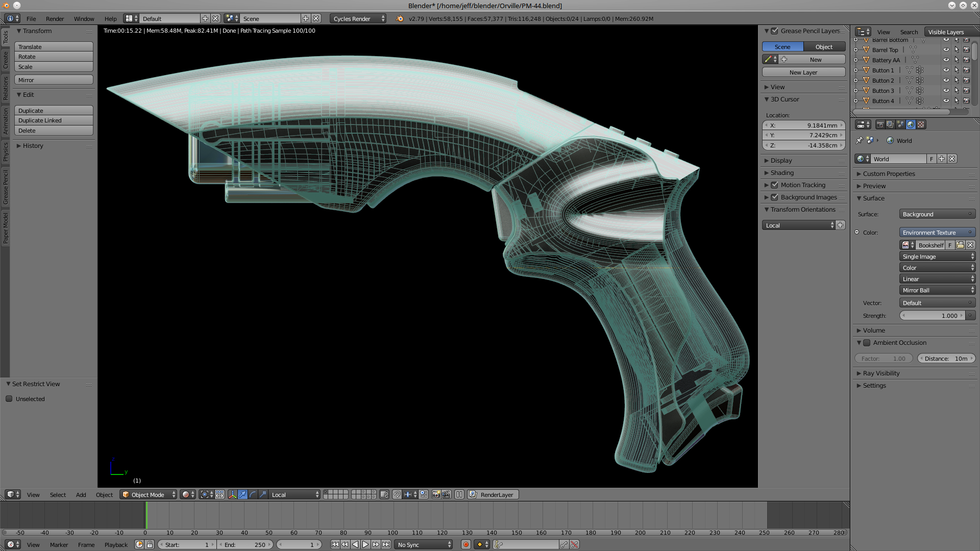Select the scale manipulator icon
Screen dimensions: 980x551
point(263,494)
